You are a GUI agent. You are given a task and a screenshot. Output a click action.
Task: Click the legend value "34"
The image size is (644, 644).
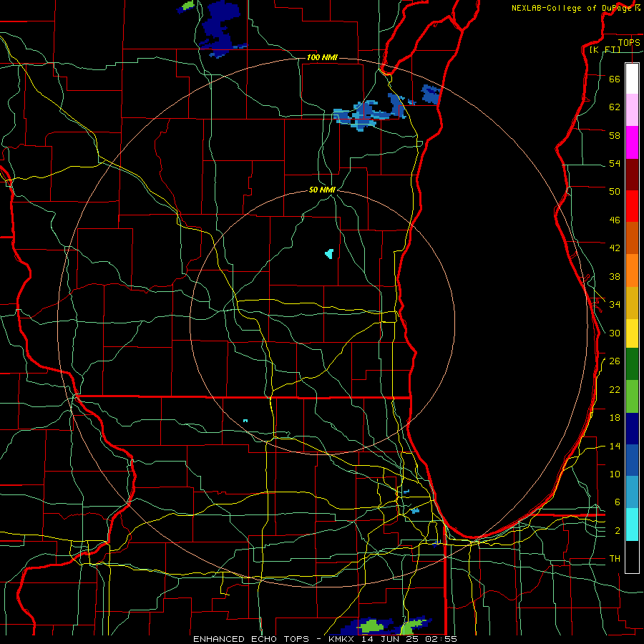coord(615,304)
